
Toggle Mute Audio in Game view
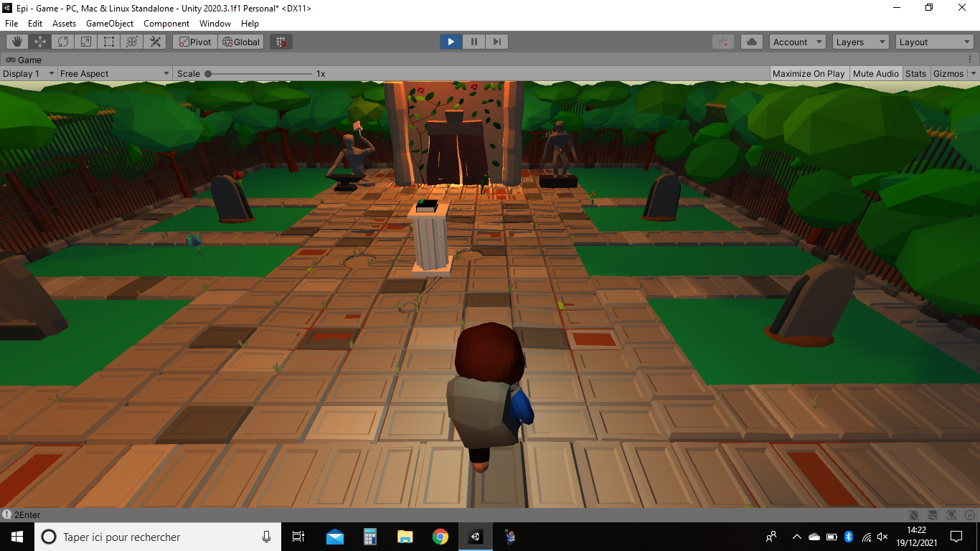875,73
